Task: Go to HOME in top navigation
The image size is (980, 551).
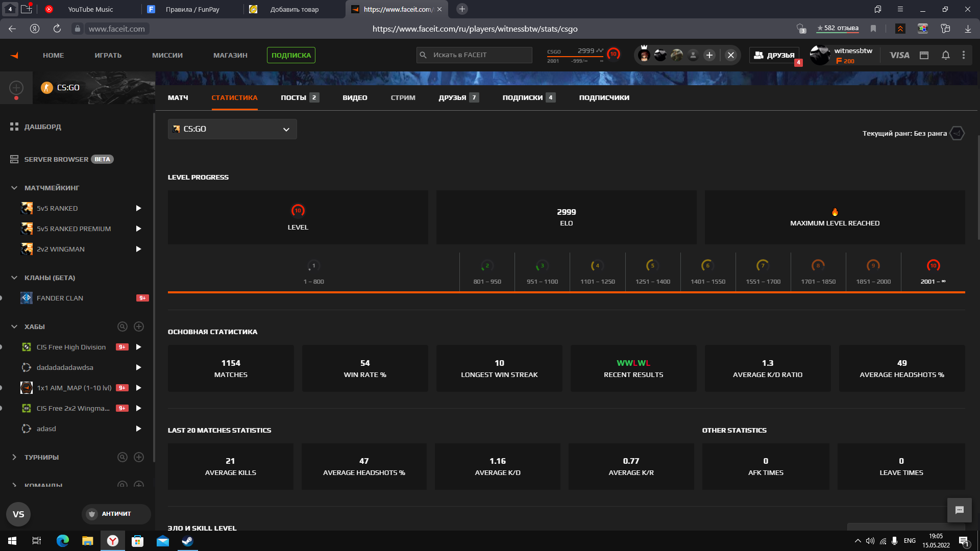Action: [x=53, y=55]
